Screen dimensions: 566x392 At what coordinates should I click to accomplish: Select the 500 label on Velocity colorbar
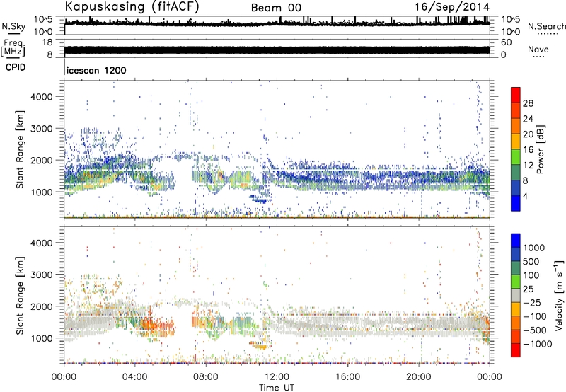pos(531,262)
